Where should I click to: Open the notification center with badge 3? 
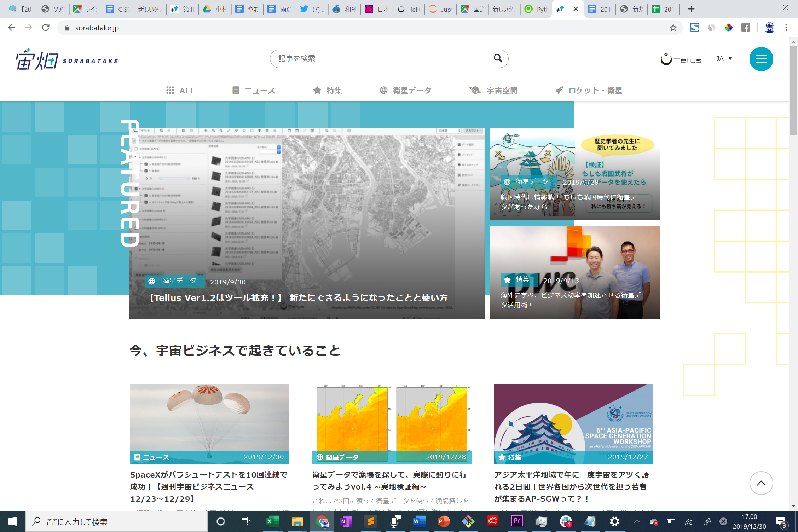tap(781, 522)
